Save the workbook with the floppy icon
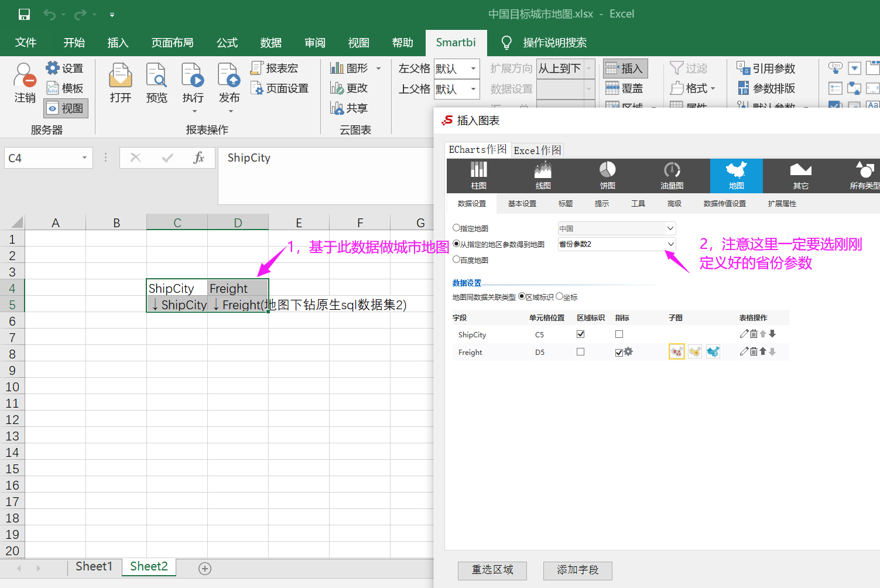The image size is (880, 588). click(24, 14)
